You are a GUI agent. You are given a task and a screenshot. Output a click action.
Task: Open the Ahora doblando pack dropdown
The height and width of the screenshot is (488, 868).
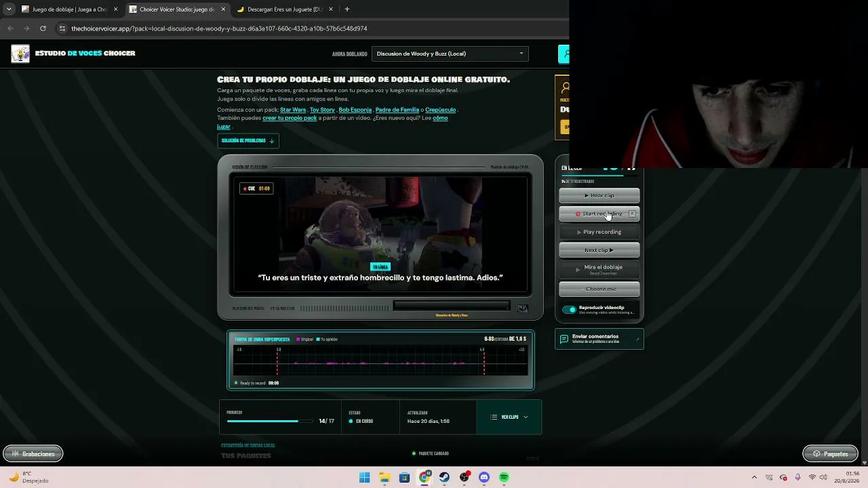coord(450,54)
